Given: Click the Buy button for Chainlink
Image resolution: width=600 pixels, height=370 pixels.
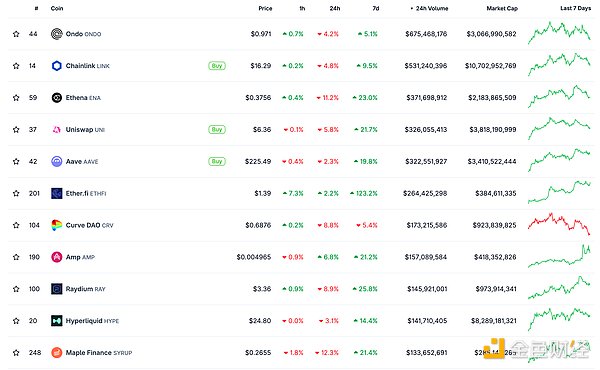Looking at the screenshot, I should pyautogui.click(x=217, y=66).
